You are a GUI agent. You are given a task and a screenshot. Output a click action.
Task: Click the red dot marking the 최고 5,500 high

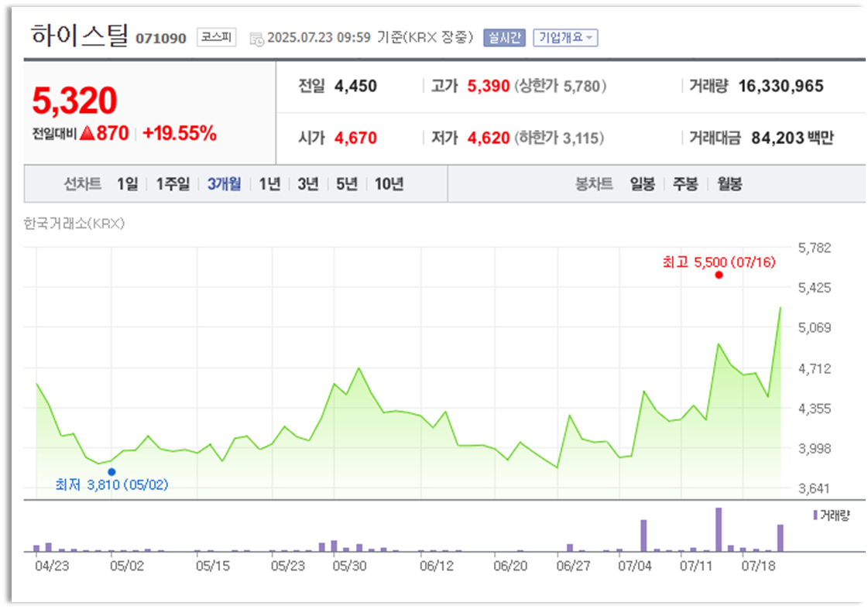pyautogui.click(x=719, y=275)
